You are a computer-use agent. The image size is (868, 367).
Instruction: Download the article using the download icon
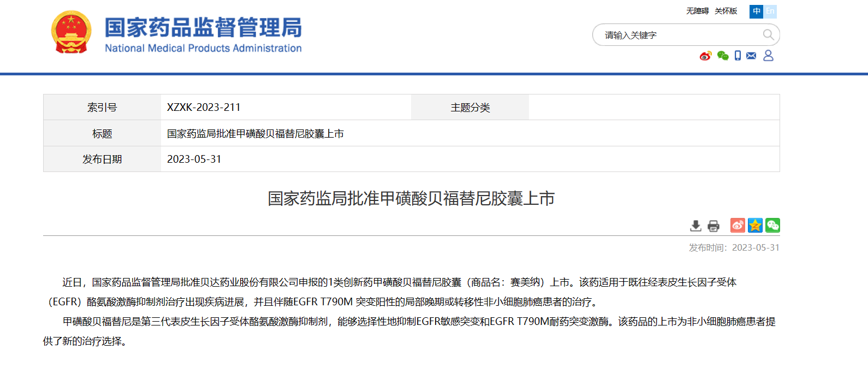tap(695, 226)
